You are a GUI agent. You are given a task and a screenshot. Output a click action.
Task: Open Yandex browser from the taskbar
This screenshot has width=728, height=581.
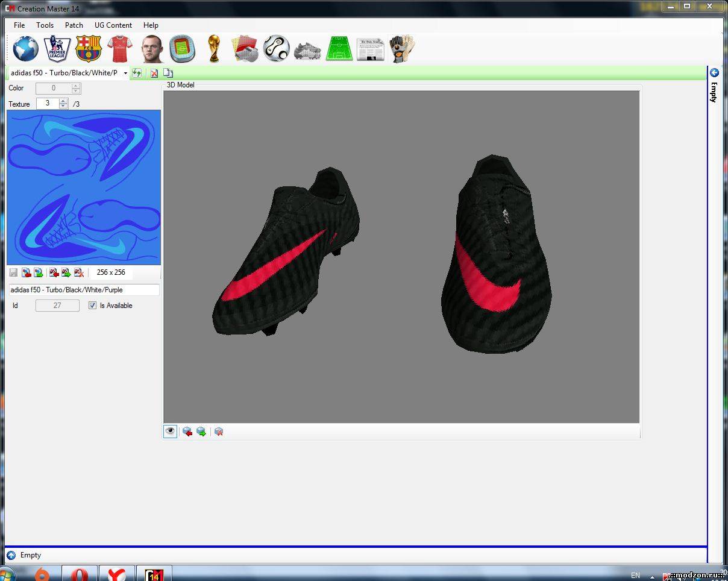click(x=116, y=574)
